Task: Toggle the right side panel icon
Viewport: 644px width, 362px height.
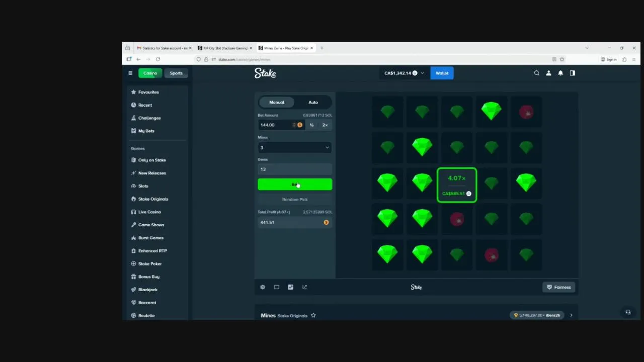Action: (572, 73)
